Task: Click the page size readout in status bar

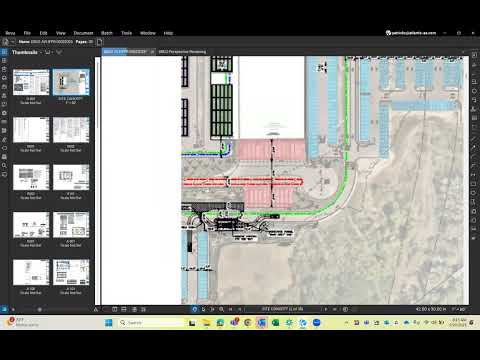Action: tap(431, 309)
